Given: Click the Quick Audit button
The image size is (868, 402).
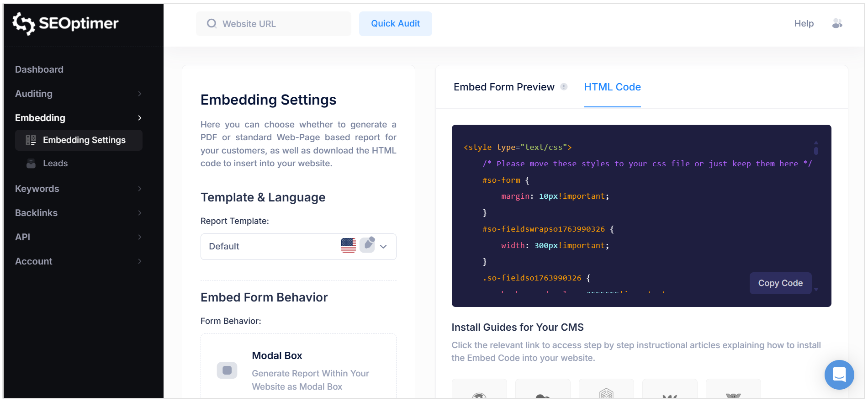Looking at the screenshot, I should pyautogui.click(x=395, y=24).
